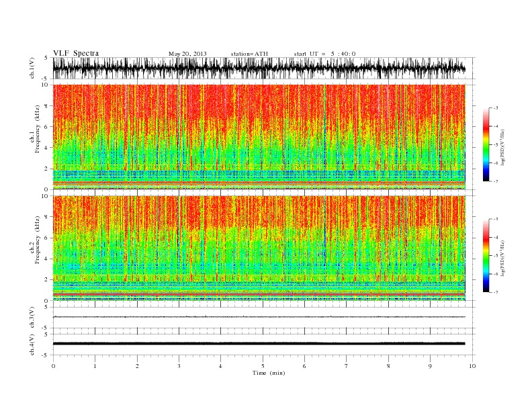This screenshot has height=411, width=532.
Task: Click the "8" tick on the time axis
Action: [388, 366]
